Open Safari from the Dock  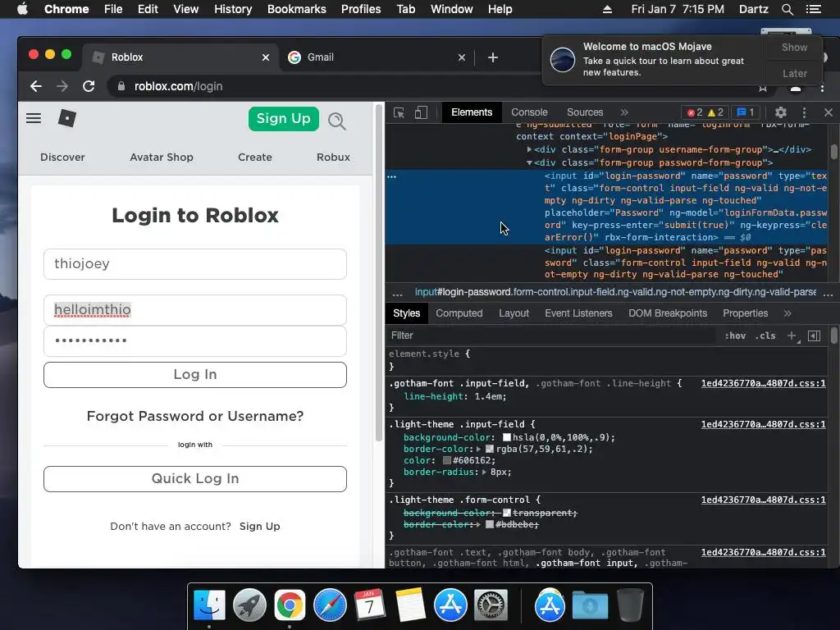[330, 605]
